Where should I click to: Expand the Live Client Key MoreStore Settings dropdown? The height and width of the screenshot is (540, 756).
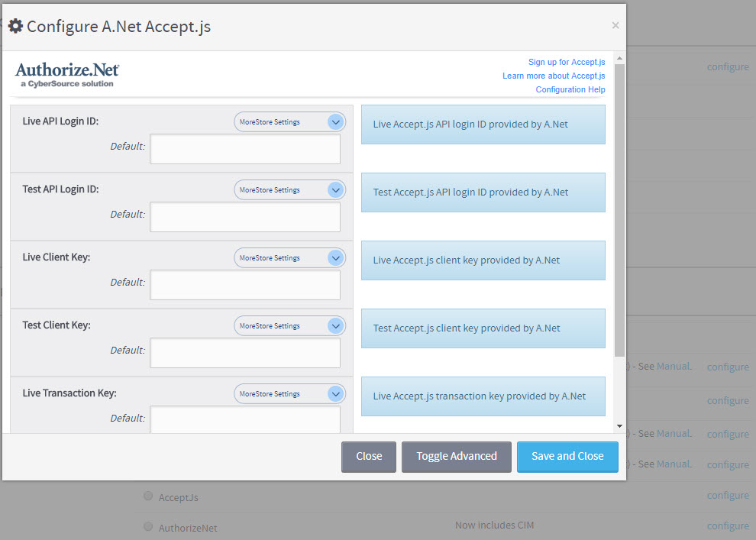(289, 257)
